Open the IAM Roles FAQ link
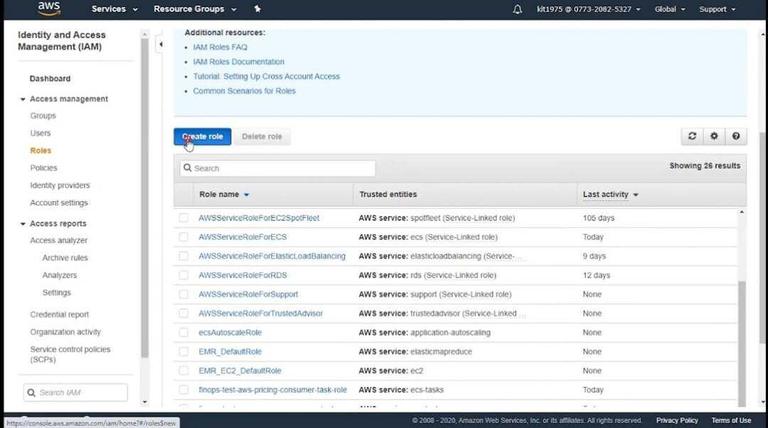Image resolution: width=768 pixels, height=428 pixels. click(220, 47)
